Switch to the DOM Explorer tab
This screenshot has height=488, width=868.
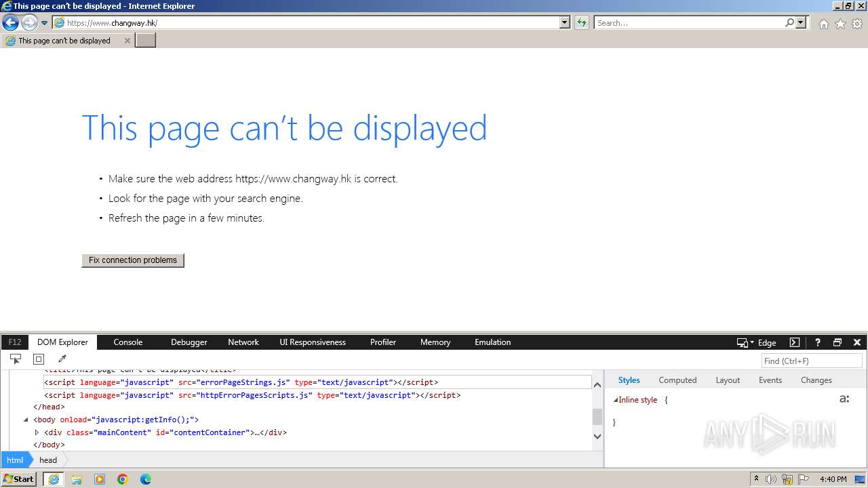63,342
